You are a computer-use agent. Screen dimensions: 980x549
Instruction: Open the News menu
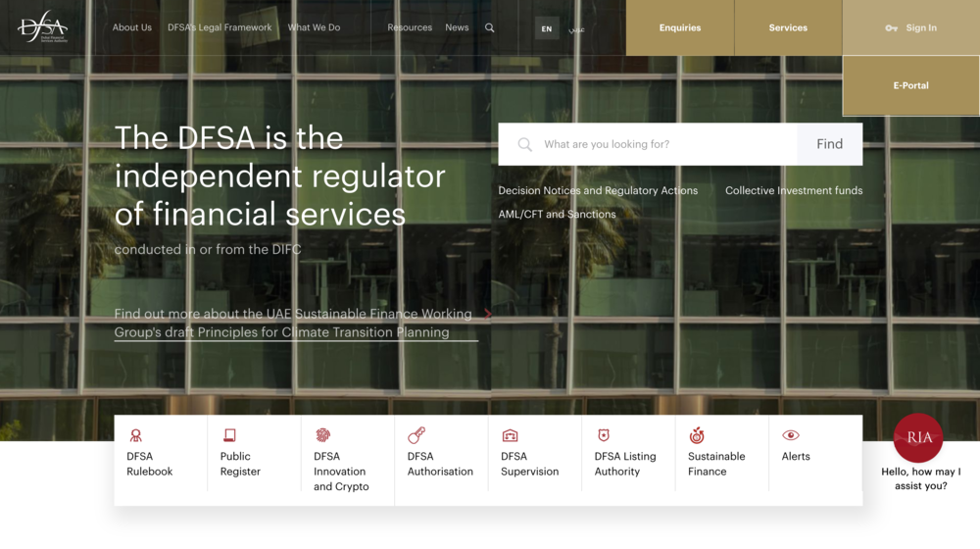[457, 27]
